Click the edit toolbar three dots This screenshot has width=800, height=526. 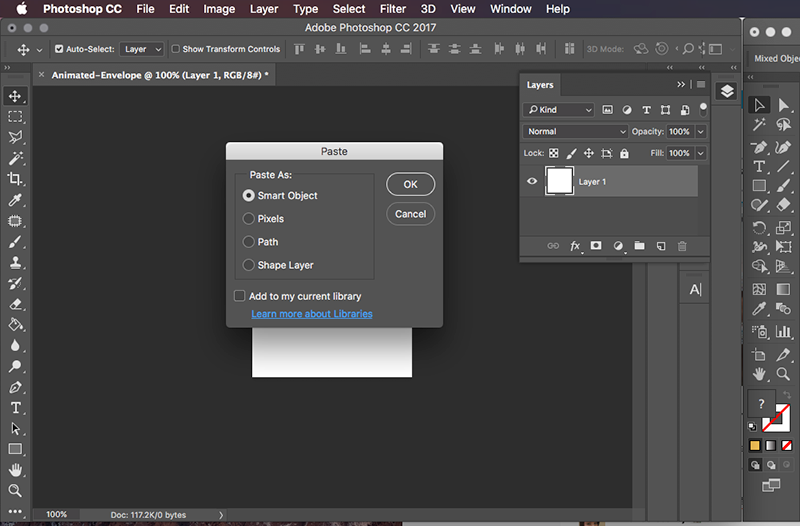pos(15,511)
